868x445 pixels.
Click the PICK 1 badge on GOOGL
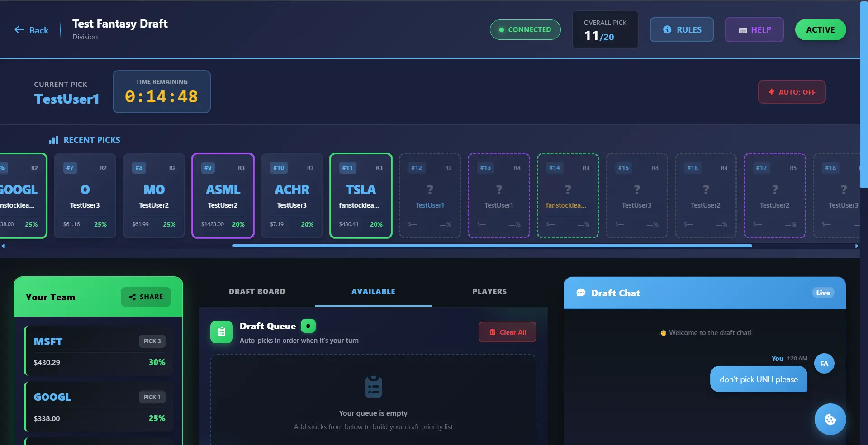point(152,397)
